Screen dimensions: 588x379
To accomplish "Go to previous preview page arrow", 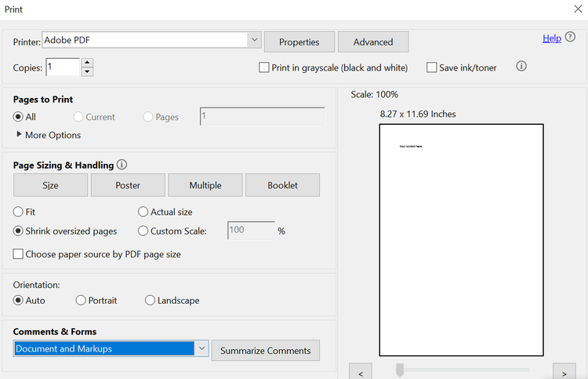I will pos(361,371).
